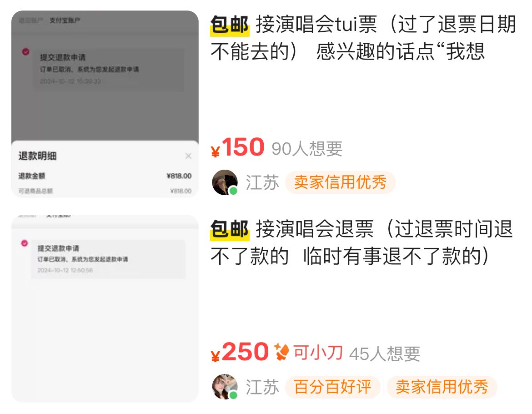Close the 退款明细 popup with the X

point(188,156)
